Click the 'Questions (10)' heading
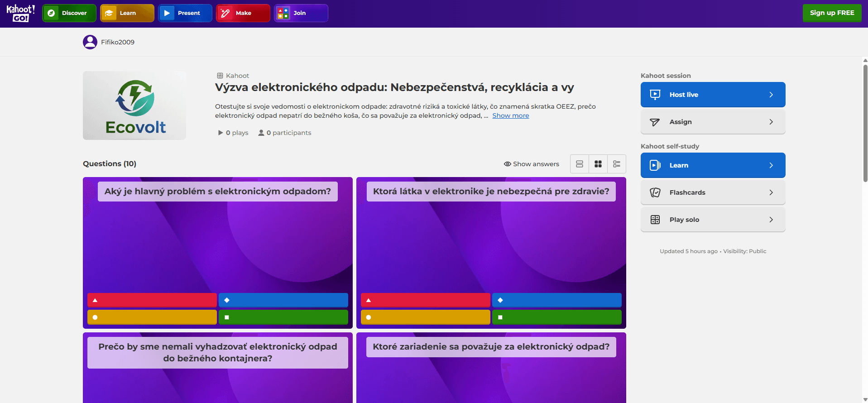Image resolution: width=868 pixels, height=403 pixels. 110,163
